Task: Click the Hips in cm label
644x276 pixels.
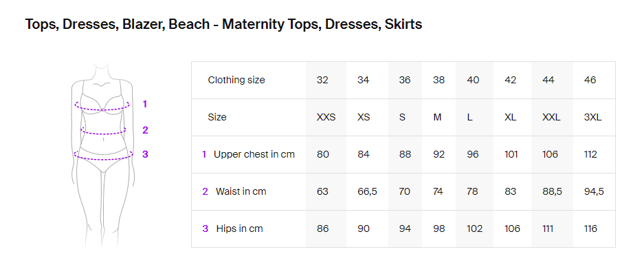Action: click(x=239, y=229)
